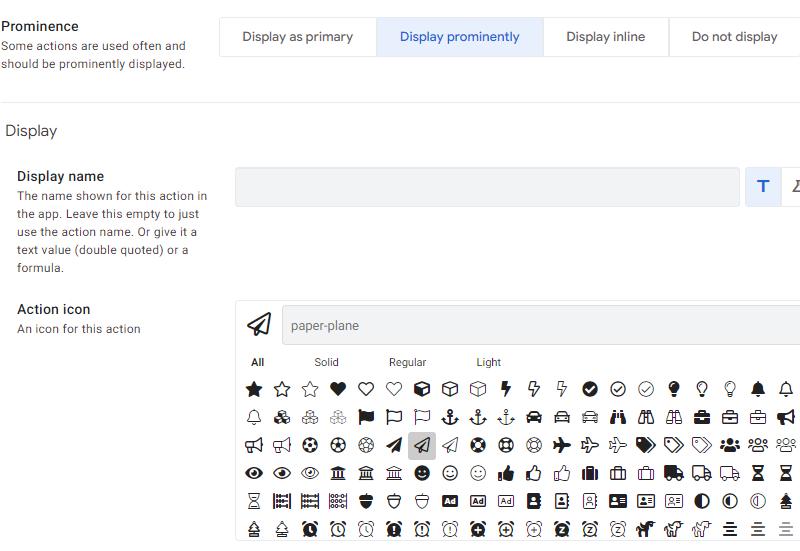Select the solid filled lightbulb icon
Viewport: 800px width, 551px height.
click(674, 389)
